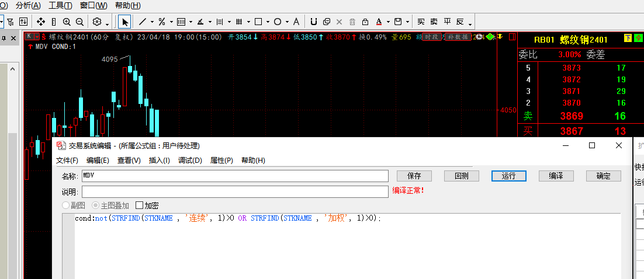Select the text annotation A tool
The height and width of the screenshot is (279, 644).
pyautogui.click(x=296, y=22)
